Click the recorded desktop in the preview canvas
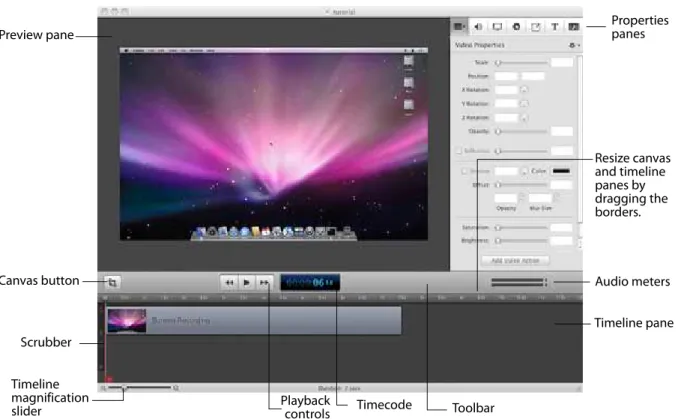The width and height of the screenshot is (678, 419). pos(274,144)
